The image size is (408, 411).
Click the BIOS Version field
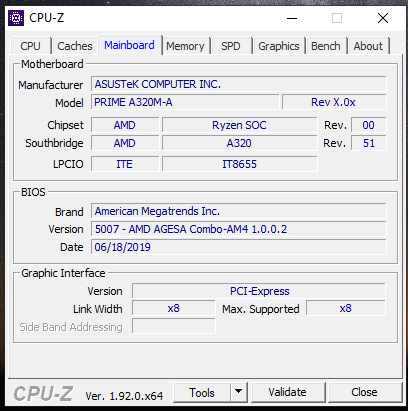[239, 229]
